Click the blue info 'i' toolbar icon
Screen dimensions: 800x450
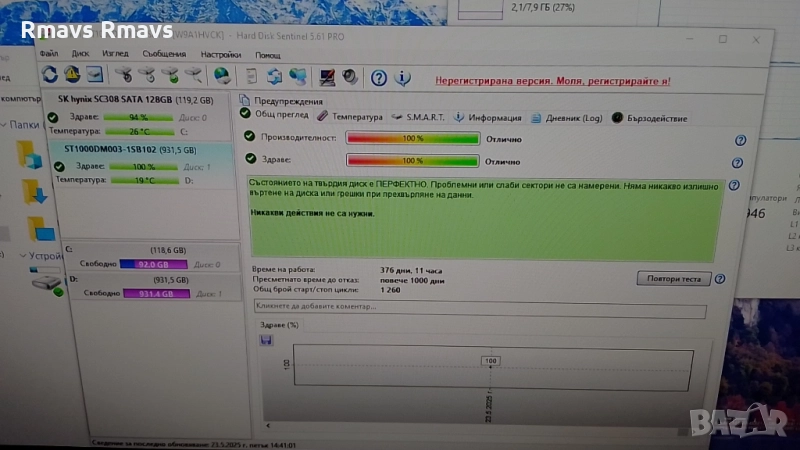coord(402,77)
